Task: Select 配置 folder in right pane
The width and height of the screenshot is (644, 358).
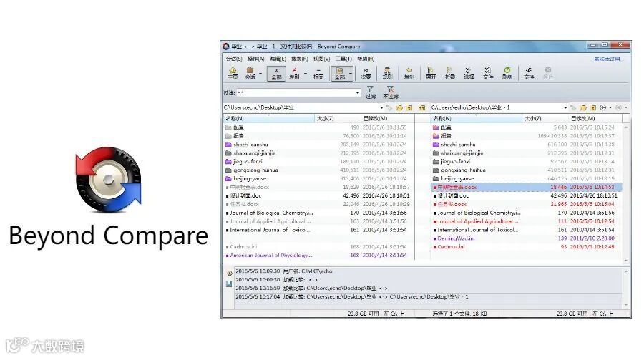Action: pyautogui.click(x=446, y=127)
